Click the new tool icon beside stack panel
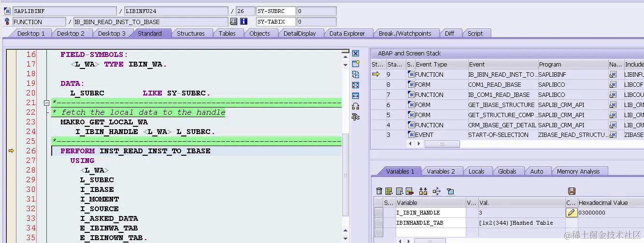The image size is (644, 243). pos(356,64)
